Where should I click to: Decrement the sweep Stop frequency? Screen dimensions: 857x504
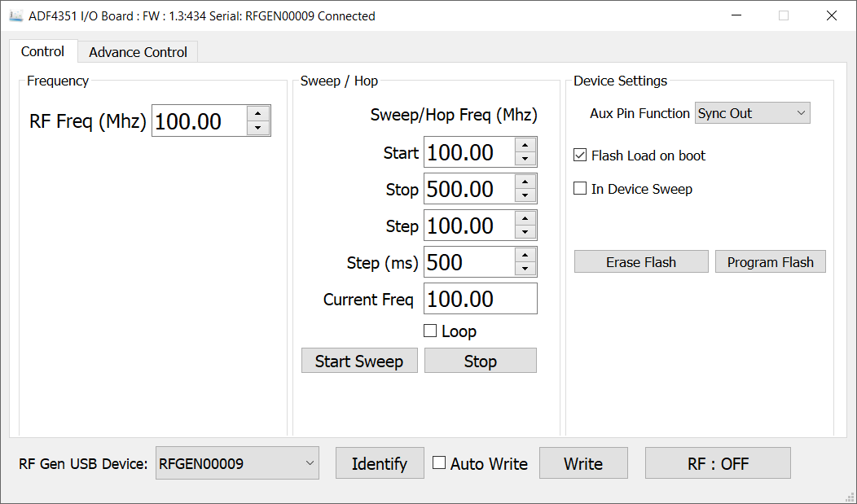pos(525,196)
